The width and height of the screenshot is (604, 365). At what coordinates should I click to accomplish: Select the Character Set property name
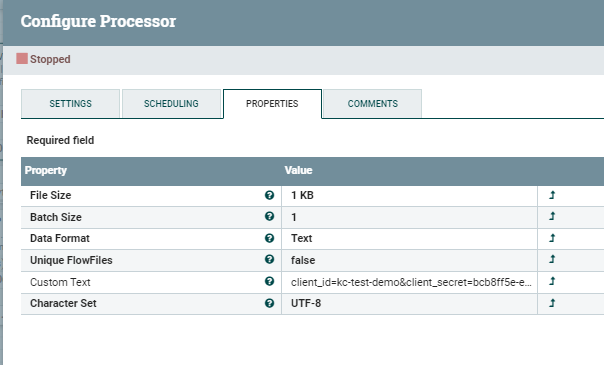pyautogui.click(x=63, y=303)
